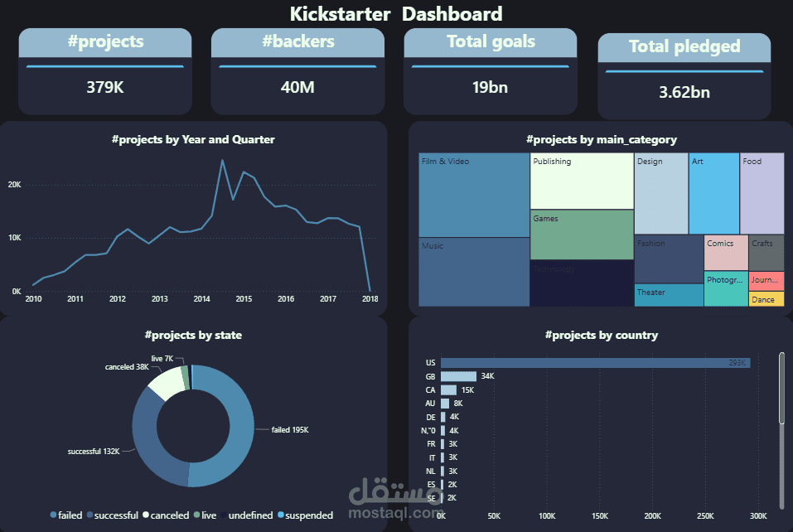Image resolution: width=793 pixels, height=532 pixels.
Task: Click the 2011 x-axis label
Action: coord(75,299)
